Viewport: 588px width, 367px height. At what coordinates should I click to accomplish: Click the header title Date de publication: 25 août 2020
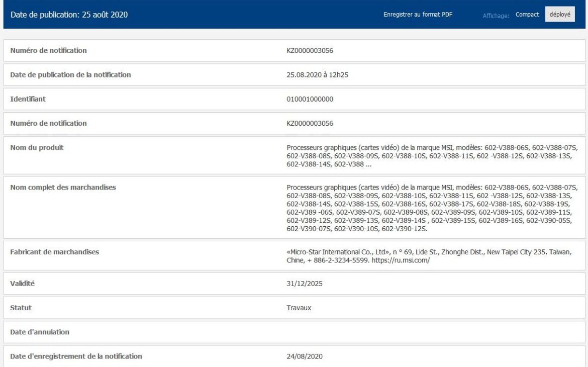(69, 15)
